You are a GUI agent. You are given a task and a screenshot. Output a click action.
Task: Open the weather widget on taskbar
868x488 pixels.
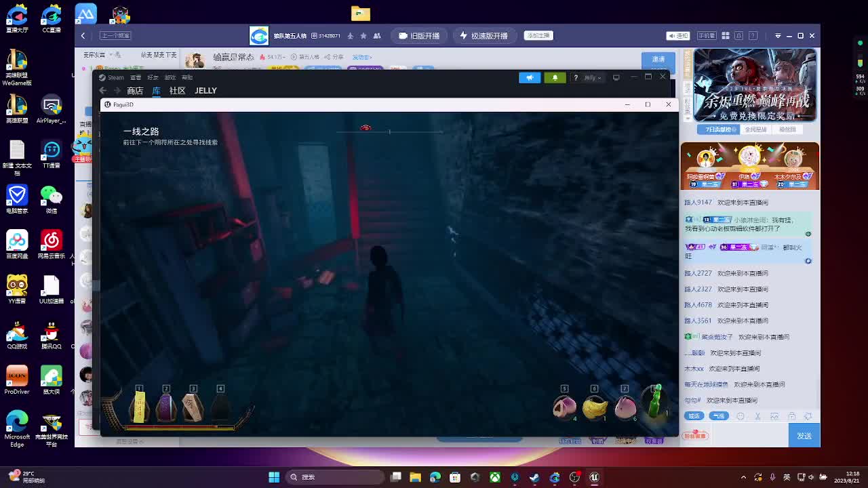[x=26, y=477]
